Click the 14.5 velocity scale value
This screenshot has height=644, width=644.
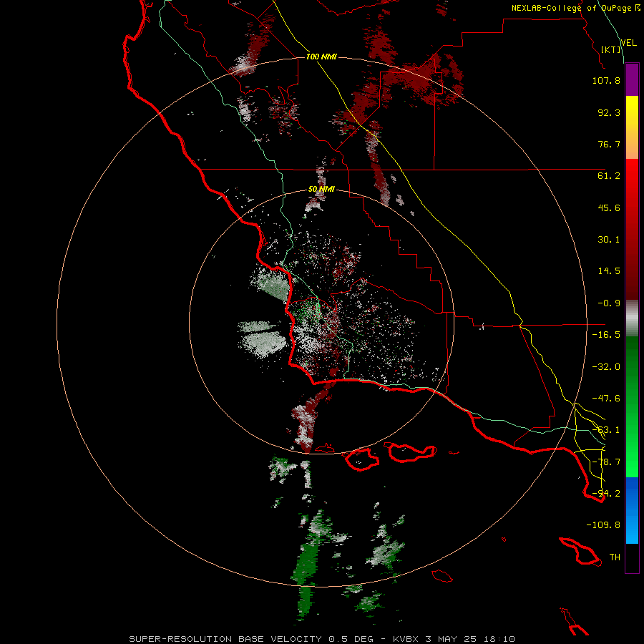pos(609,271)
